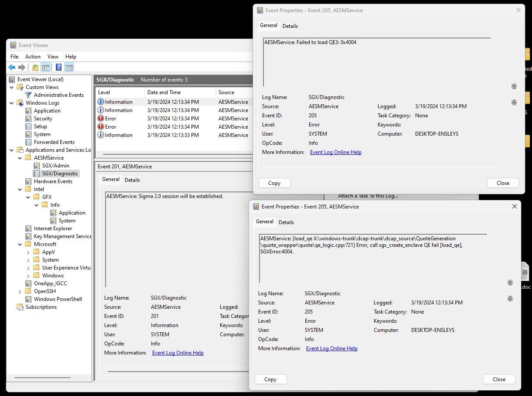
Task: Click the Information icon on the 12:13:33 PM event
Action: (x=101, y=135)
